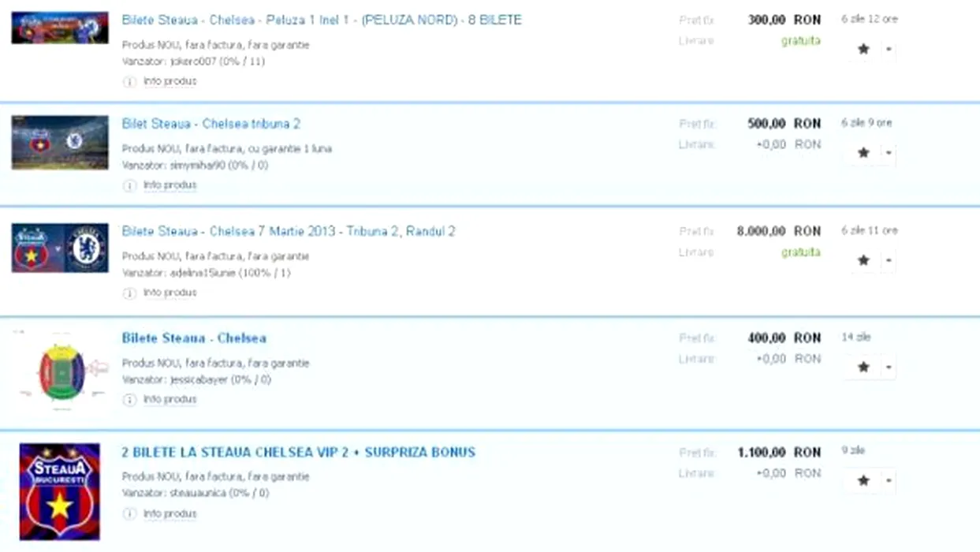Open dropdown arrow next to 500,00 RON star

click(889, 153)
